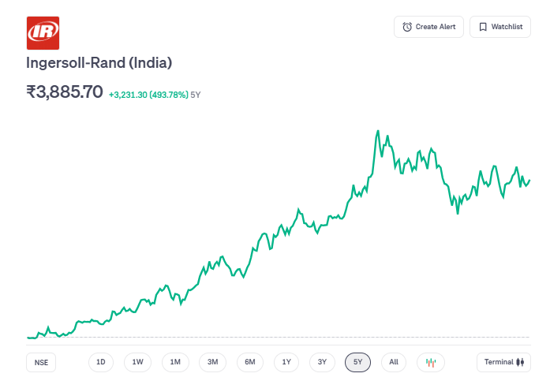
Task: Show the 1Y price chart
Action: click(x=286, y=362)
